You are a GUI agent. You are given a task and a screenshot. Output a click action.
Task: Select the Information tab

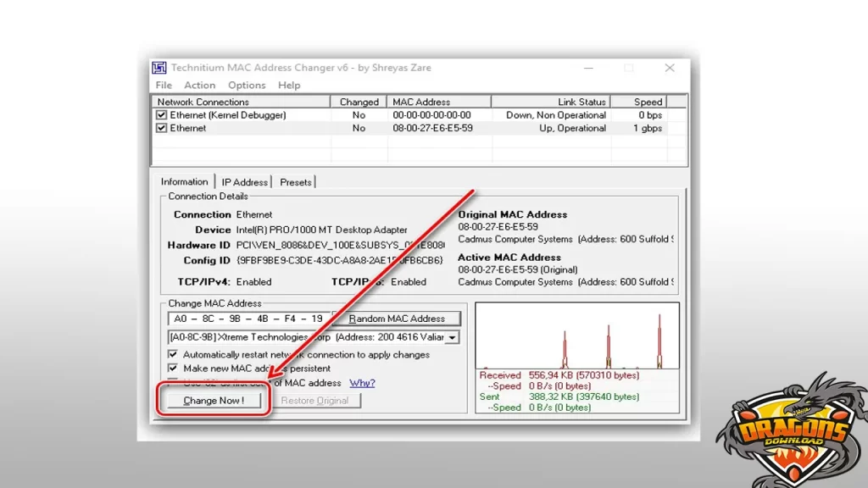pyautogui.click(x=184, y=181)
